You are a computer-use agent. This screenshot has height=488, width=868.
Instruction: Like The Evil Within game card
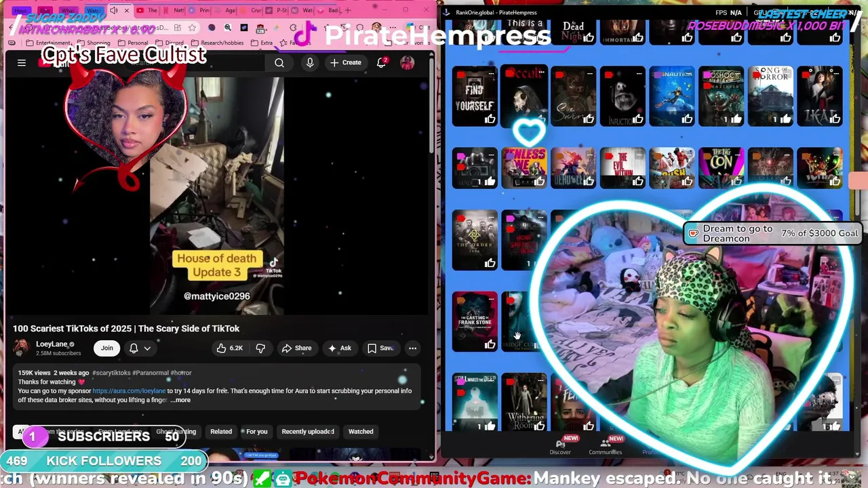pyautogui.click(x=637, y=181)
